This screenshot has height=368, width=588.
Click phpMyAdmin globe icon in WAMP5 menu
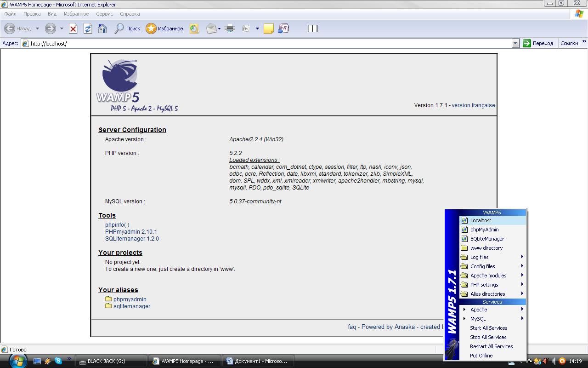click(x=464, y=230)
